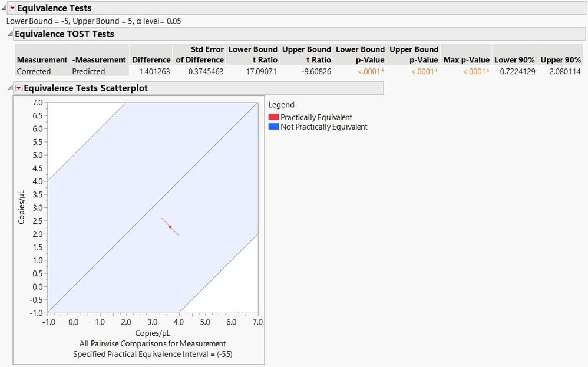The width and height of the screenshot is (588, 367).
Task: Click the Practically Equivalent red swatch
Action: pyautogui.click(x=274, y=117)
